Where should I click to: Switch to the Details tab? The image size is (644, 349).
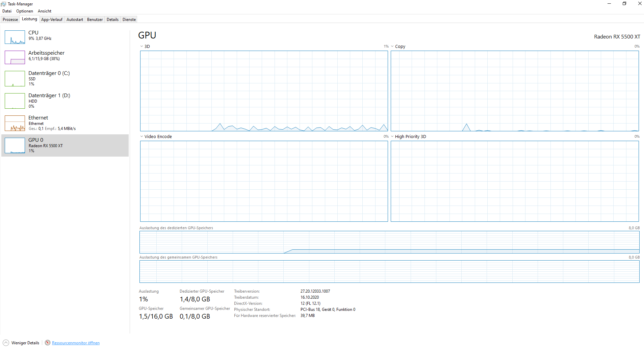[112, 19]
